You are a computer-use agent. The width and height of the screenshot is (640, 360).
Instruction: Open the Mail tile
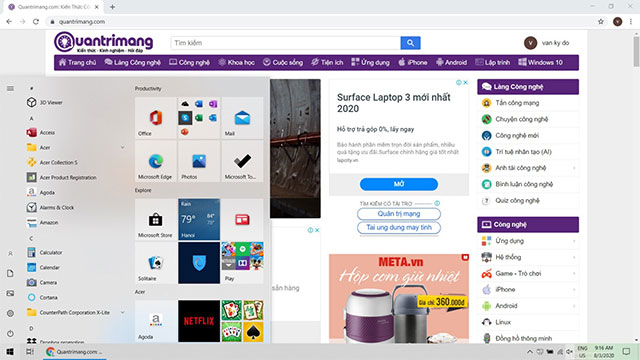[242, 118]
